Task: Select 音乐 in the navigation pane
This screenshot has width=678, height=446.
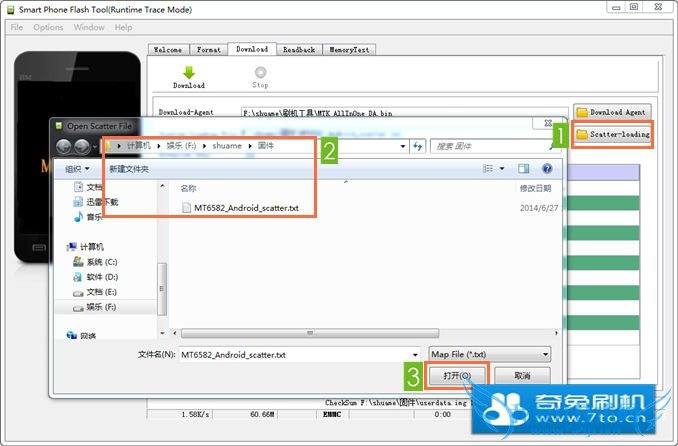Action: click(x=89, y=217)
